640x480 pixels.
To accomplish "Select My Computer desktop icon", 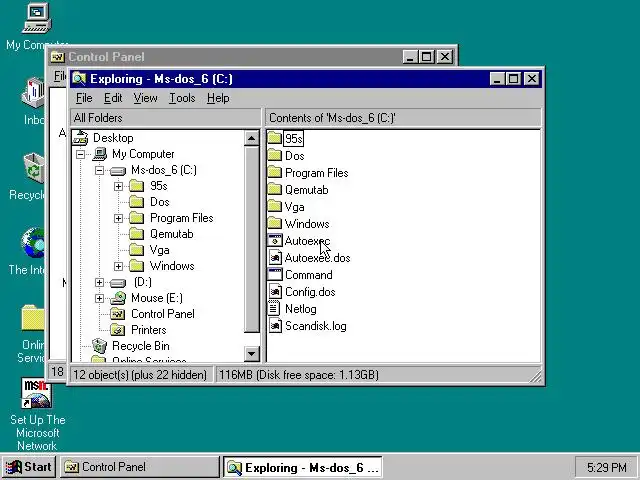I will (36, 18).
